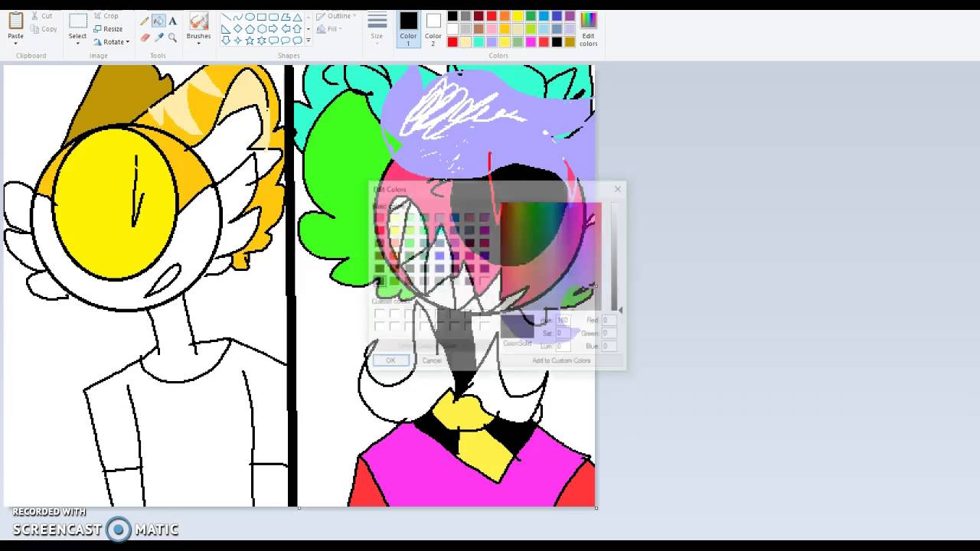
Task: Click Add to Custom Colors button
Action: click(561, 360)
